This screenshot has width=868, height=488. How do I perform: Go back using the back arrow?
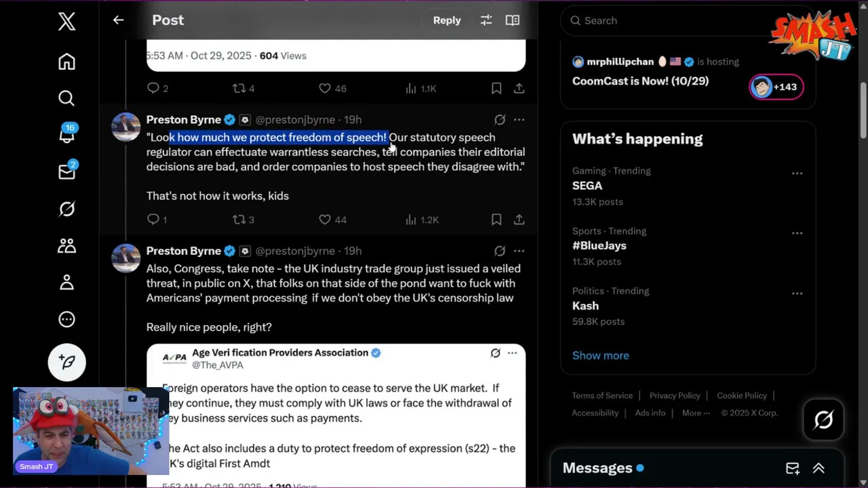point(119,20)
